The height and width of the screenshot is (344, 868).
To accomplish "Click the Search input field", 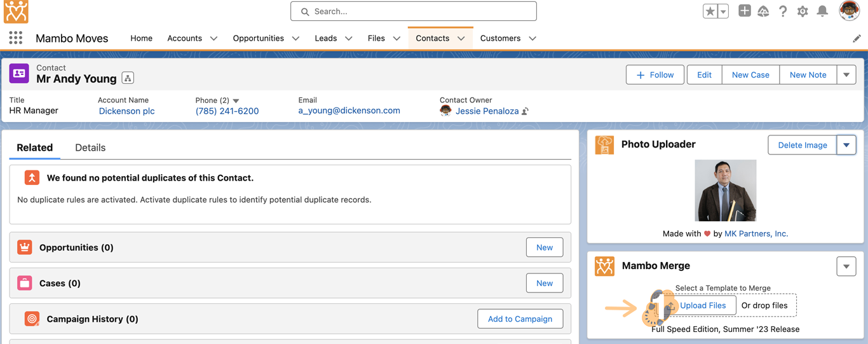I will (414, 11).
